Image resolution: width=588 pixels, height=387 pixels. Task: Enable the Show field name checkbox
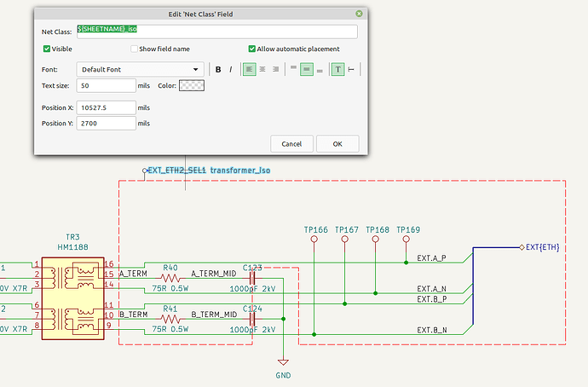[x=133, y=49]
